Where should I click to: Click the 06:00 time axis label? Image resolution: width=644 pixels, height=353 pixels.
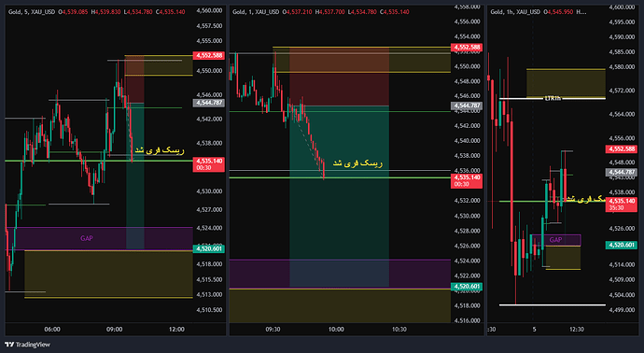click(52, 329)
